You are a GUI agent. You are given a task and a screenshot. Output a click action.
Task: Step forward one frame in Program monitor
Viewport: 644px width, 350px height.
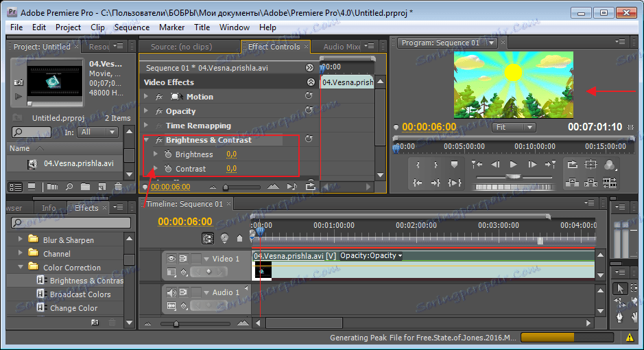tap(532, 164)
